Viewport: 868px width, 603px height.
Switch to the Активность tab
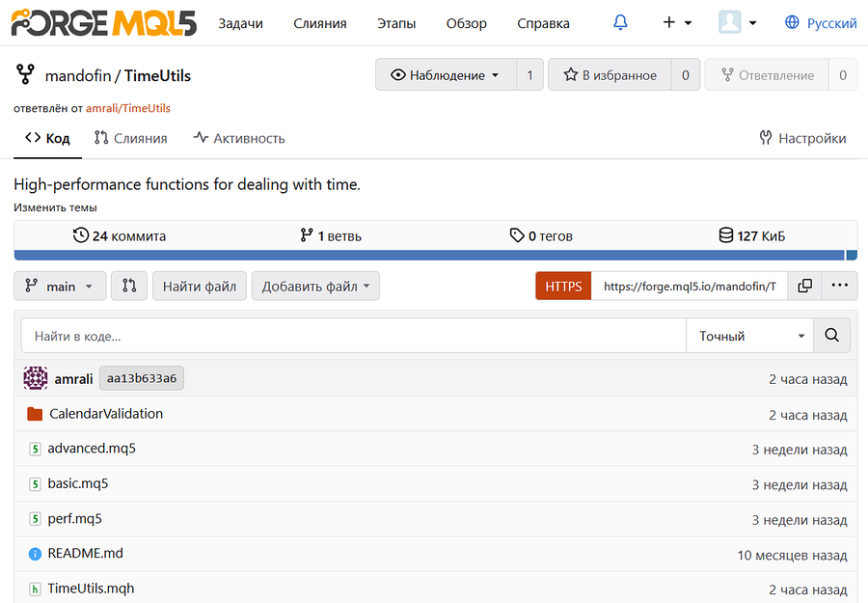point(239,138)
